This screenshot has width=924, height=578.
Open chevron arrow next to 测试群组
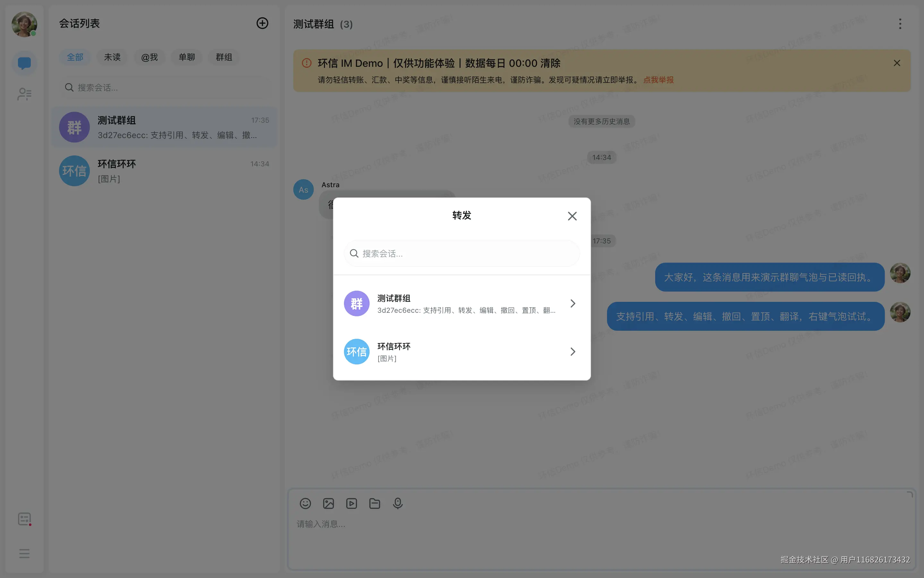pos(573,303)
